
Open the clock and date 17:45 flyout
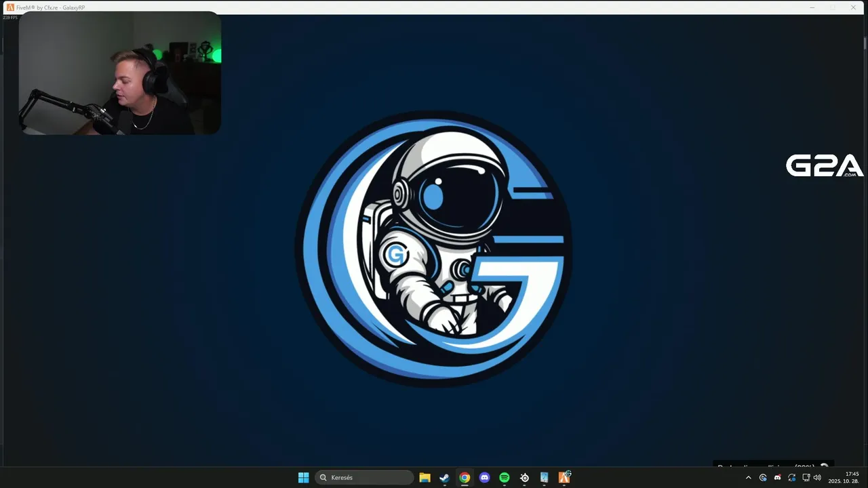844,478
